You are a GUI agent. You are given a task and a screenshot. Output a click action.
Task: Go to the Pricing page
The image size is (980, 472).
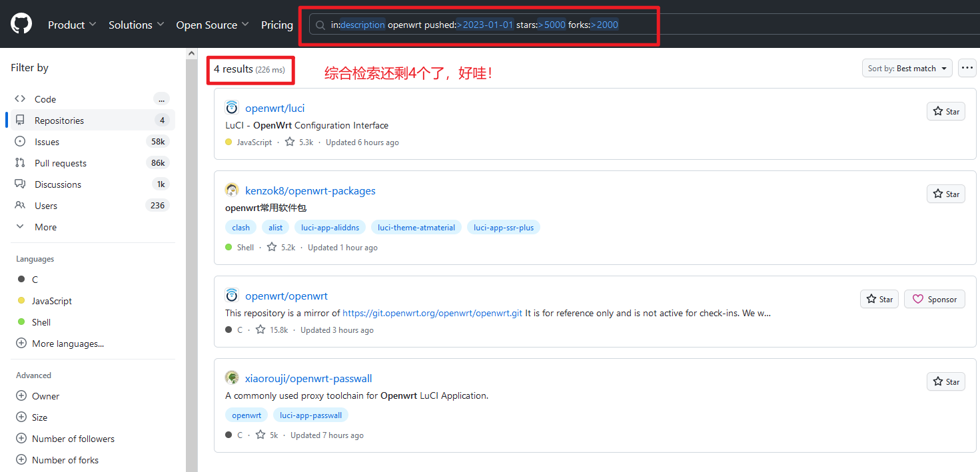[x=277, y=25]
